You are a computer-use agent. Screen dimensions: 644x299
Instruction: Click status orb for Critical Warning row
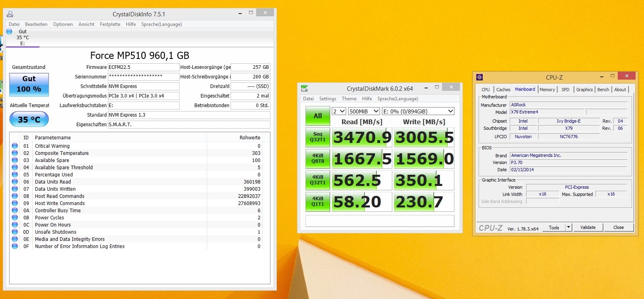tap(15, 146)
